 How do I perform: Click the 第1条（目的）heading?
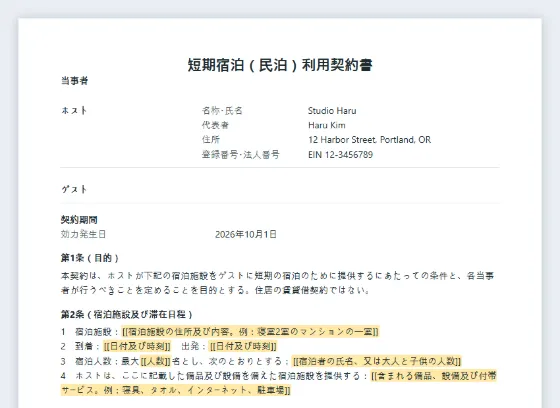pyautogui.click(x=90, y=258)
